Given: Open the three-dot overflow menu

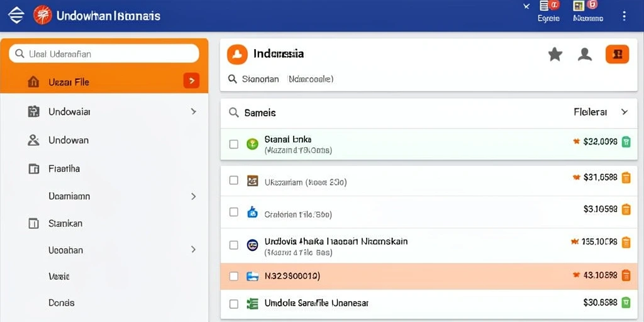Looking at the screenshot, I should pos(624,16).
